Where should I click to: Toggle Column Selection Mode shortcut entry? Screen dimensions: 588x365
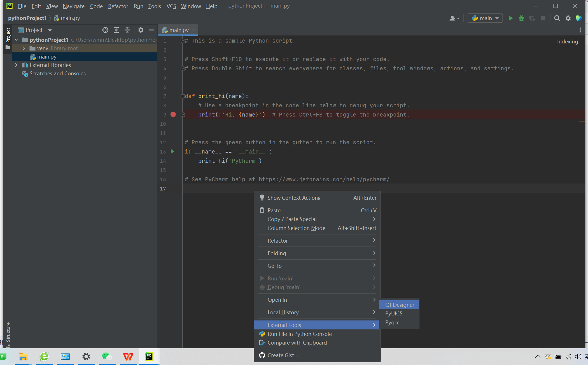pos(317,227)
